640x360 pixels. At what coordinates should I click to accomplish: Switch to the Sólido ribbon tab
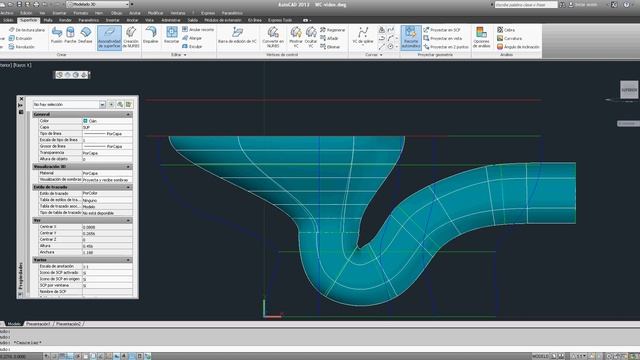tap(8, 20)
